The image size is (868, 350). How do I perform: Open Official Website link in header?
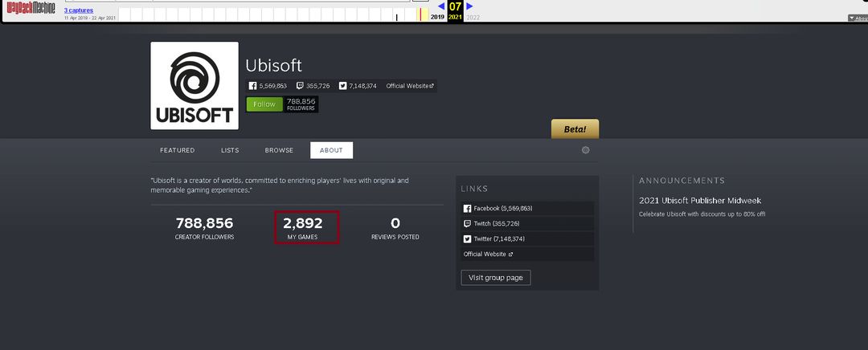(410, 86)
